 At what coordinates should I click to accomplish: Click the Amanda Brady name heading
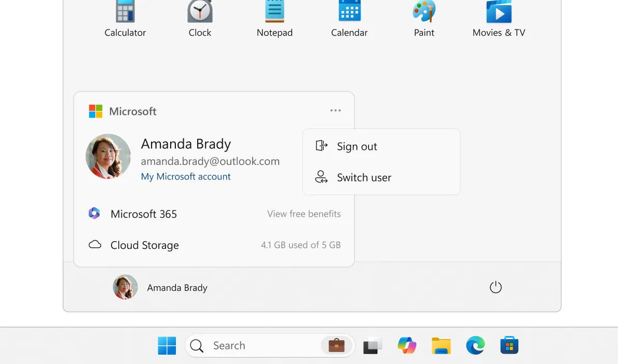186,144
